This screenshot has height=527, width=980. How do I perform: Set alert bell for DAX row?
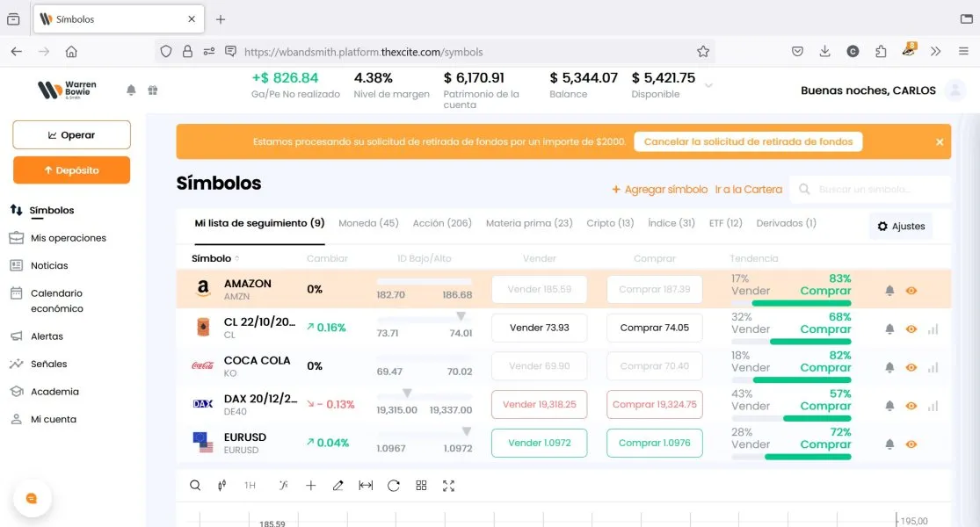pyautogui.click(x=889, y=406)
